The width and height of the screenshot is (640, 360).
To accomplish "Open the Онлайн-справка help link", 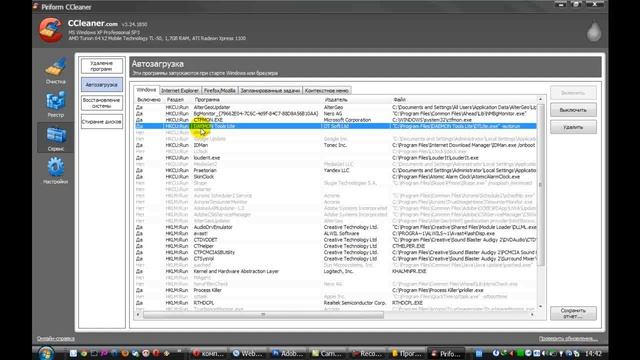I will click(56, 339).
